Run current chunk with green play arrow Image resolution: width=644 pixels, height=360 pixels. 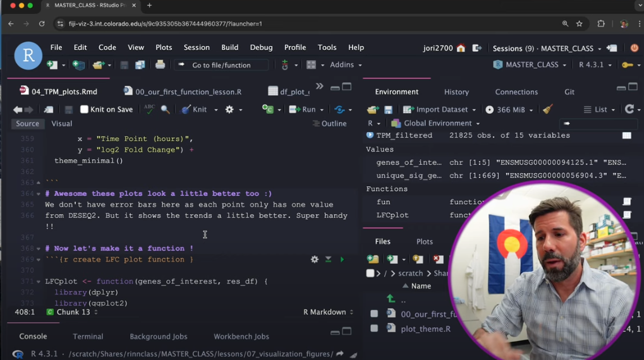point(342,260)
